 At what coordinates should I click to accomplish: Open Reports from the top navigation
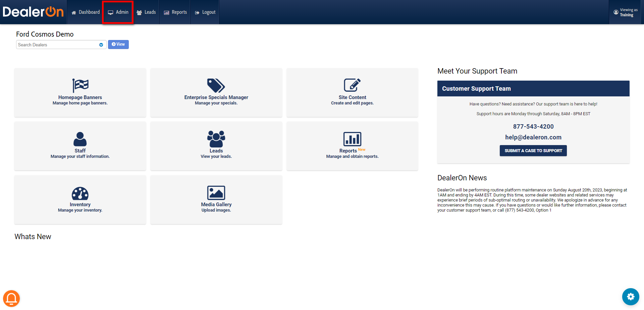pyautogui.click(x=175, y=12)
